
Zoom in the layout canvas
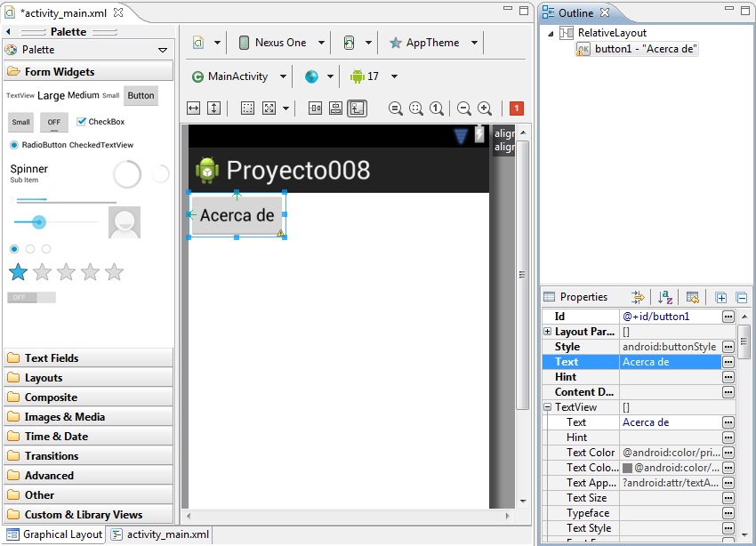click(x=485, y=108)
